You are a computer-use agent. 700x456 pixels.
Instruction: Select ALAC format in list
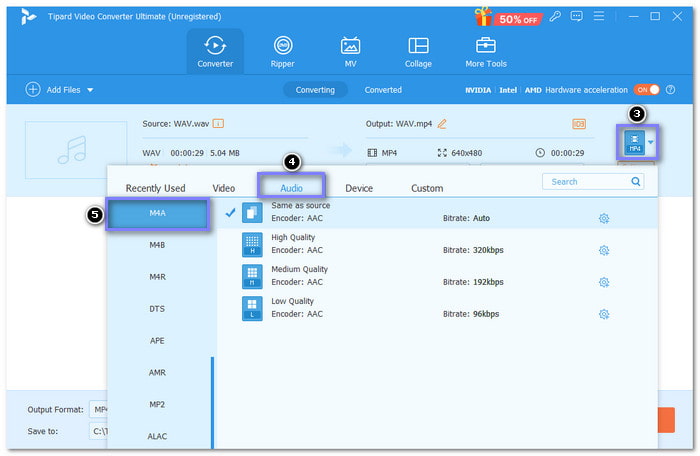(x=157, y=436)
